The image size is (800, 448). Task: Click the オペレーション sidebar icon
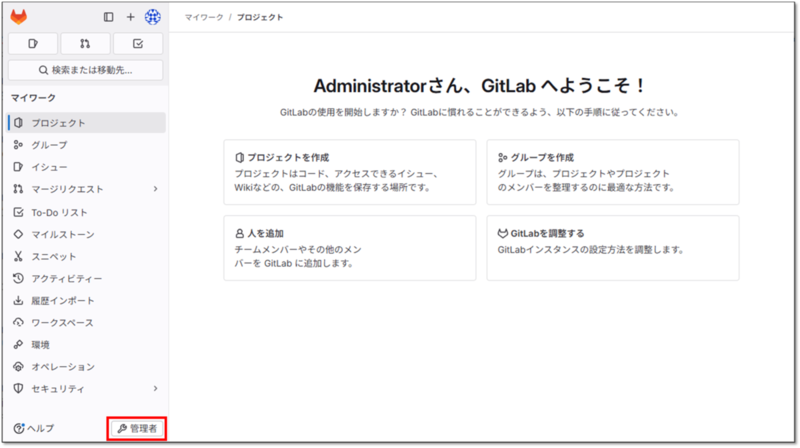[x=18, y=367]
